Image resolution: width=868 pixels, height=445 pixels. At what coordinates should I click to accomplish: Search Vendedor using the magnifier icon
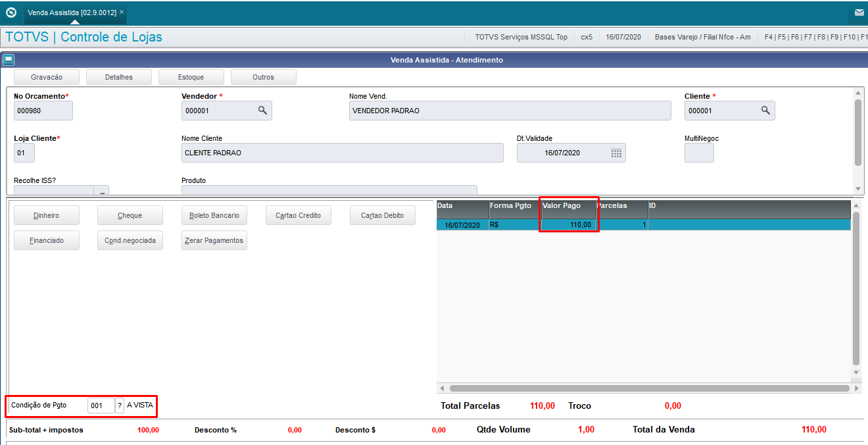click(x=262, y=111)
